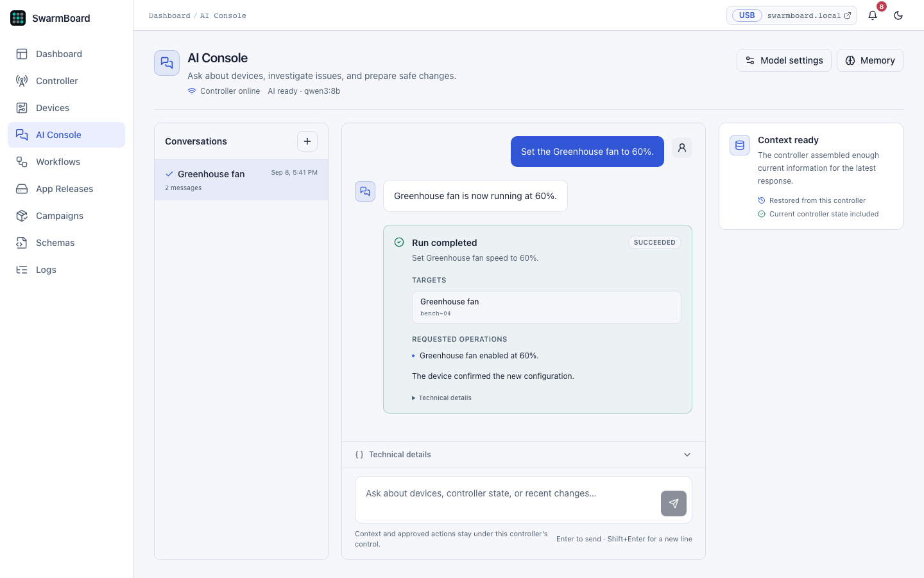
Task: Select the Greenhouse fan conversation
Action: pos(241,180)
